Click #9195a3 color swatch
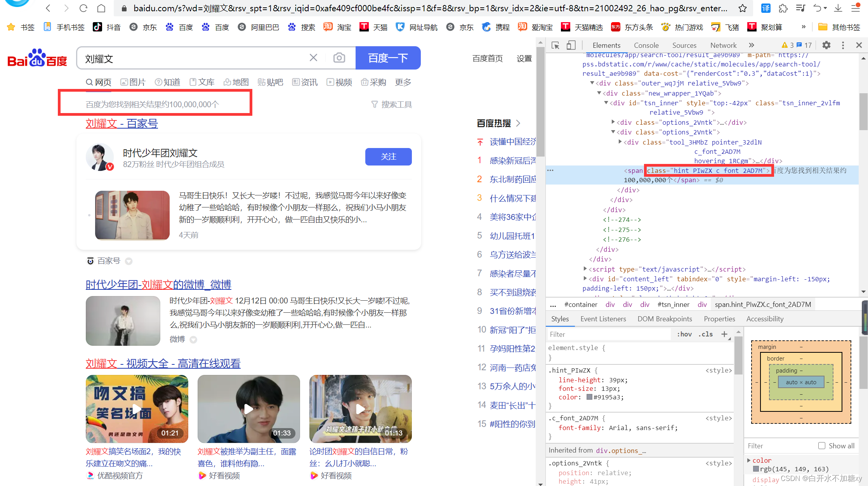The width and height of the screenshot is (868, 486). pos(589,397)
